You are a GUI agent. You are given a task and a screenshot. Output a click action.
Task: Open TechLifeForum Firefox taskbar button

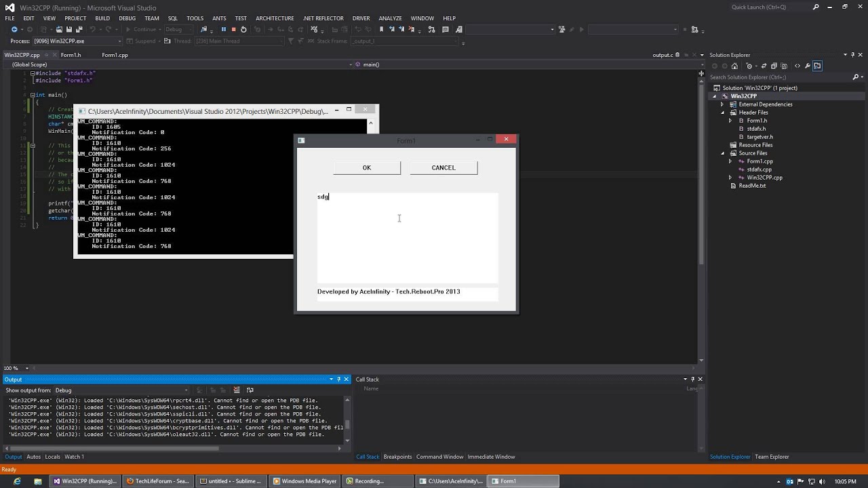click(157, 481)
